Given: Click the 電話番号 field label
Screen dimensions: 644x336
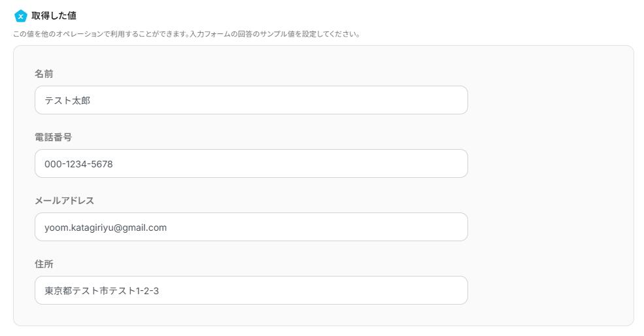Looking at the screenshot, I should [53, 137].
